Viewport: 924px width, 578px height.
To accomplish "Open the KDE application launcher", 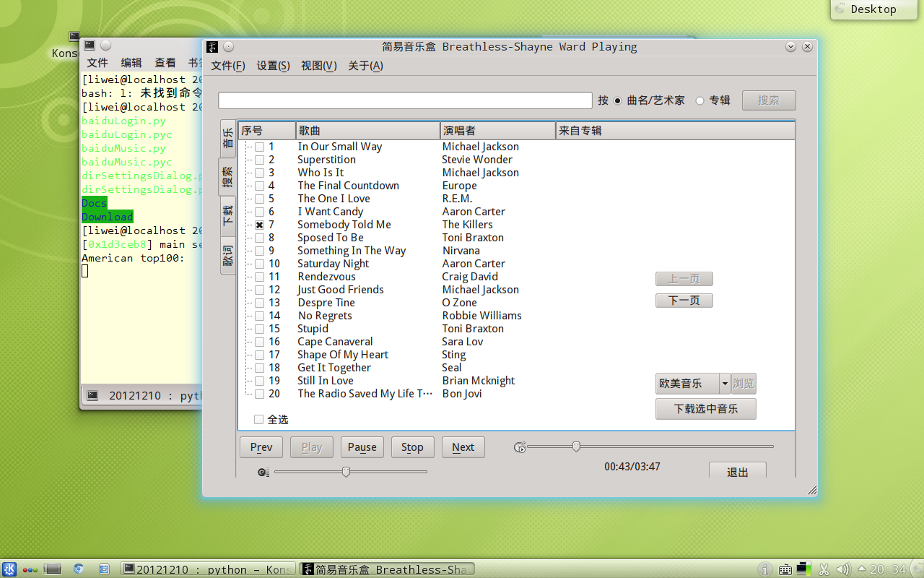I will 9,569.
